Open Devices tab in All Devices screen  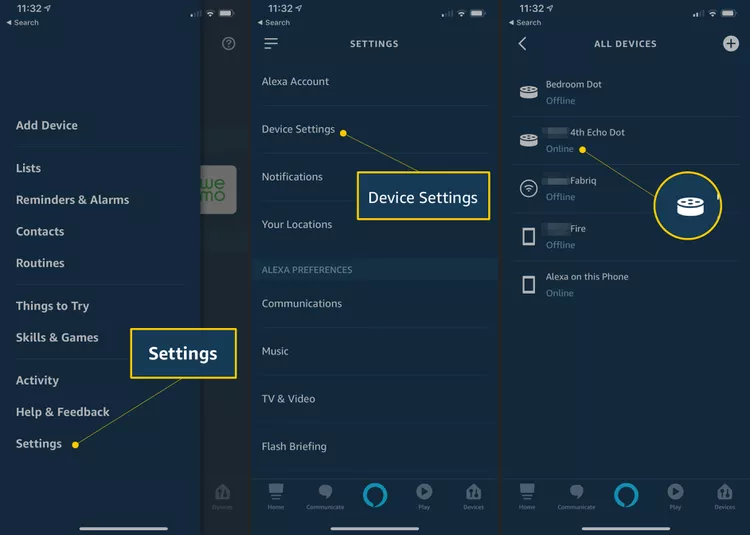tap(725, 496)
